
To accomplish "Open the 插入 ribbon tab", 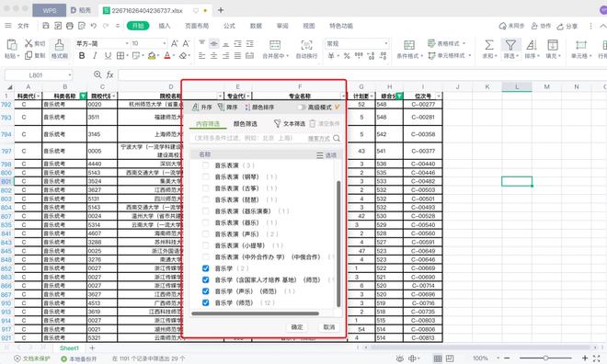I will point(164,26).
